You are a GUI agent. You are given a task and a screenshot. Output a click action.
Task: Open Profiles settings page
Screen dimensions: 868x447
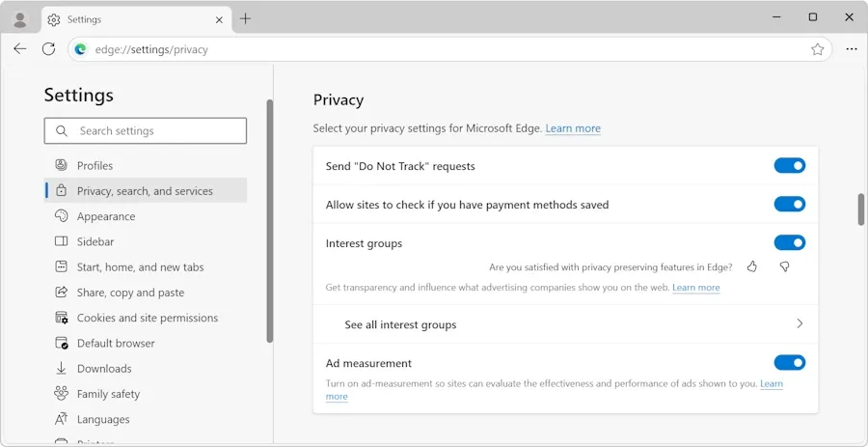pyautogui.click(x=145, y=166)
